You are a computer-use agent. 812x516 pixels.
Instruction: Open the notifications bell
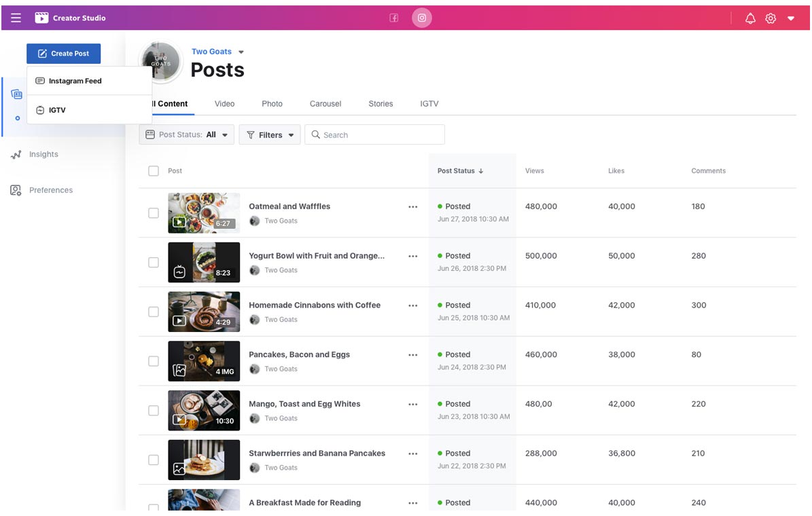click(x=750, y=18)
